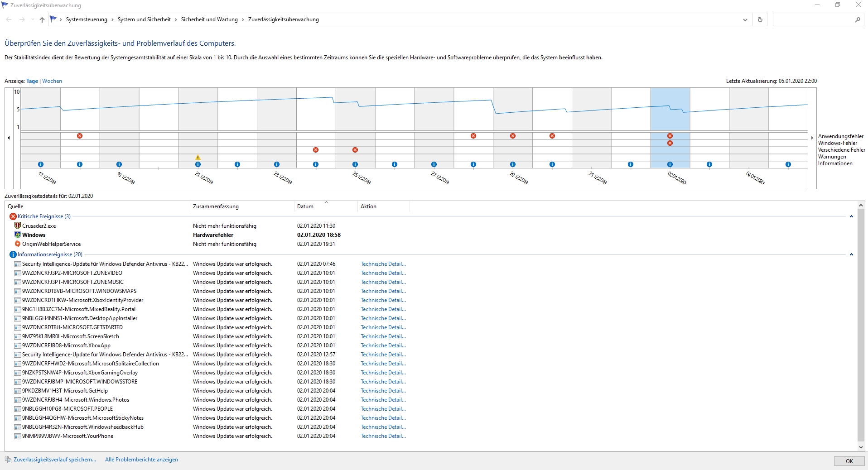The width and height of the screenshot is (868, 470).
Task: Select the warning icon on 21.12.2019
Action: [198, 158]
